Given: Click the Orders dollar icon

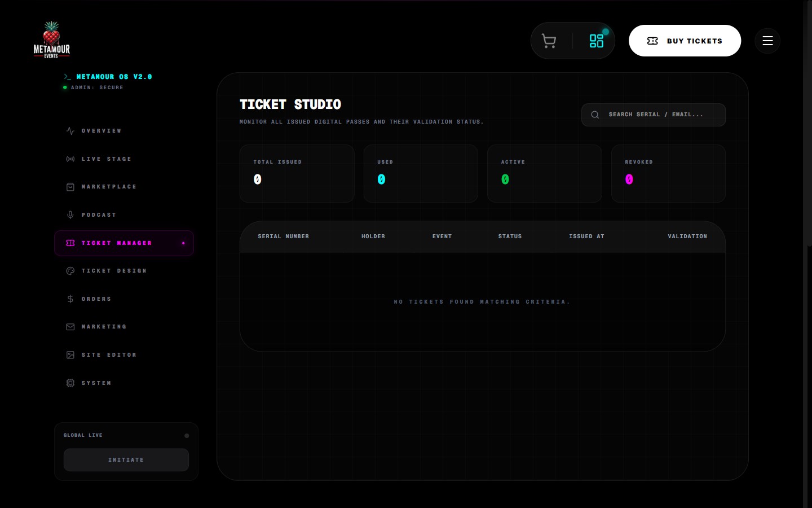Looking at the screenshot, I should [x=70, y=299].
